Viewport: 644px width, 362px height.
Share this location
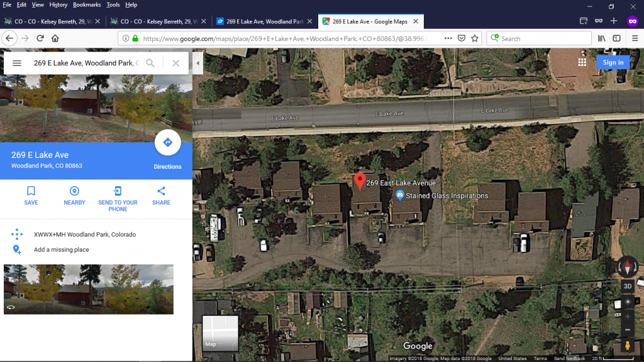click(x=161, y=195)
